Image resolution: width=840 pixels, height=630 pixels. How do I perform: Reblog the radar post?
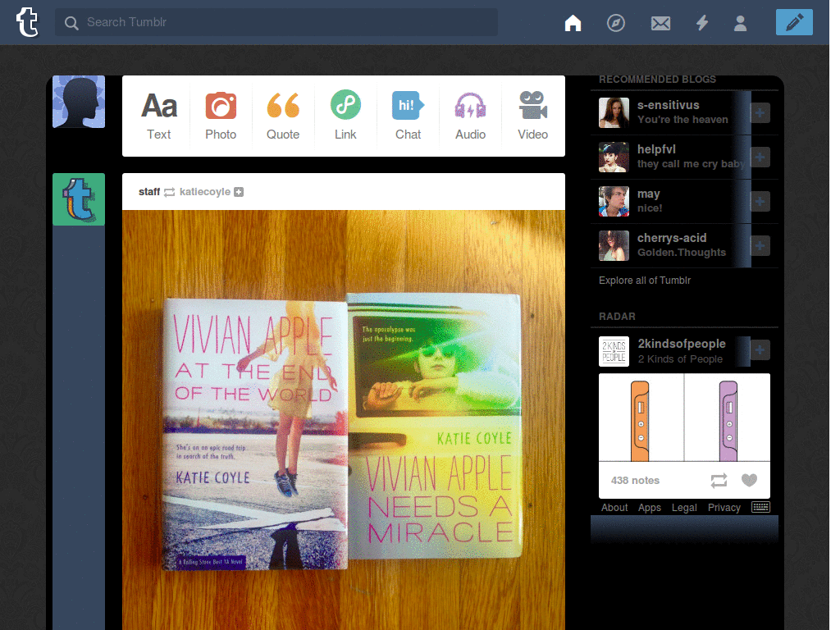(x=719, y=481)
